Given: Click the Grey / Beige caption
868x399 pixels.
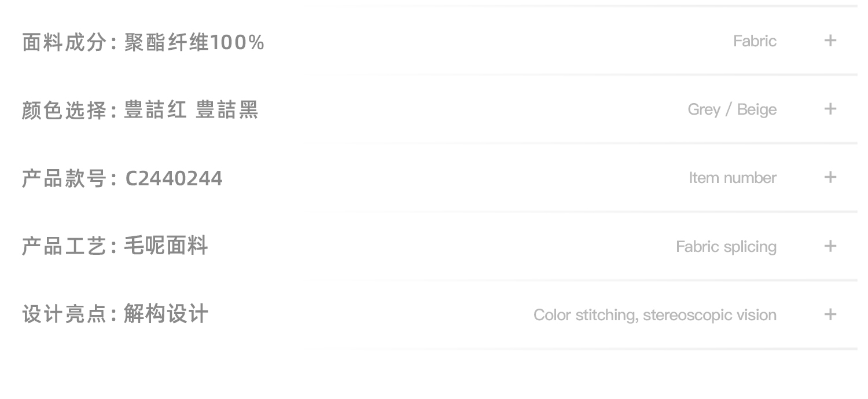Looking at the screenshot, I should (x=732, y=109).
